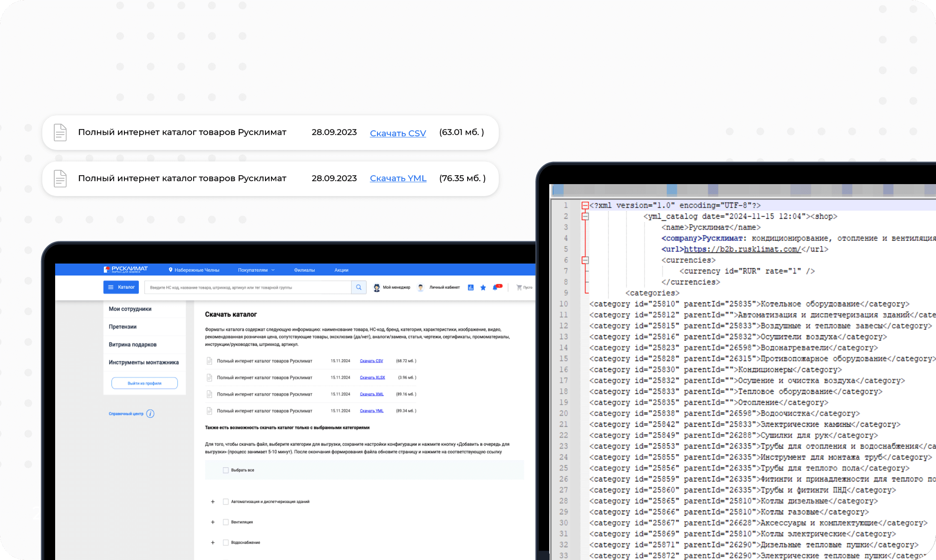
Task: Open the Акции header menu item
Action: [341, 270]
